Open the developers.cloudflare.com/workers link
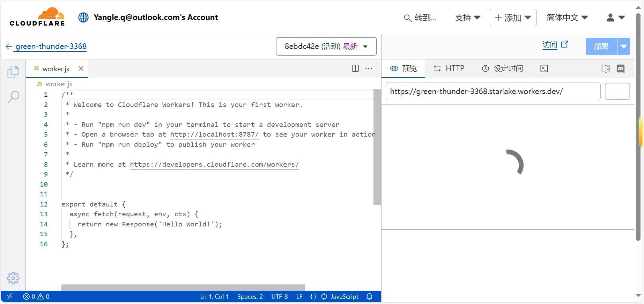 pos(214,165)
